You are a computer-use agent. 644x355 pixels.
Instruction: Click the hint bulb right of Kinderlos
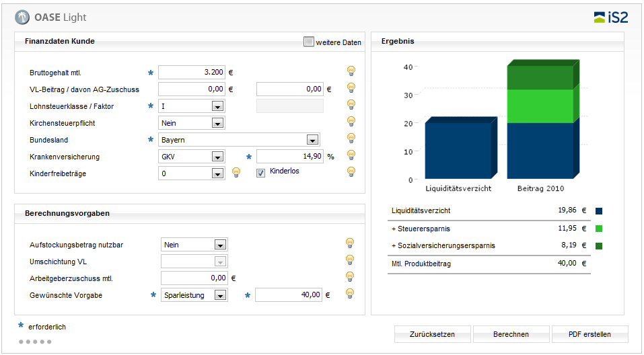click(351, 172)
